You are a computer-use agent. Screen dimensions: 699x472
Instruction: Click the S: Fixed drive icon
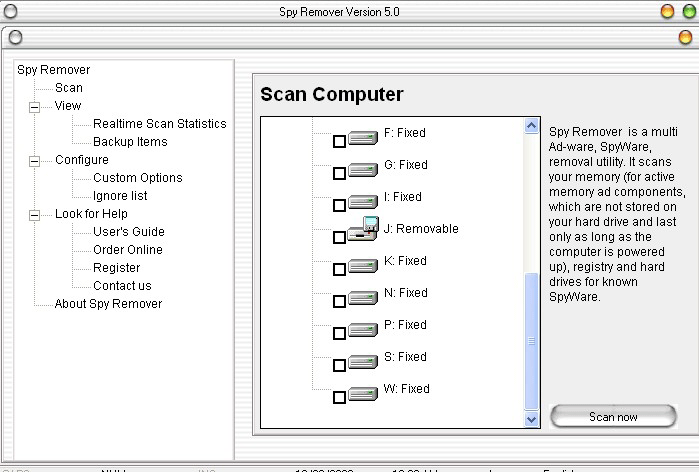(x=363, y=362)
